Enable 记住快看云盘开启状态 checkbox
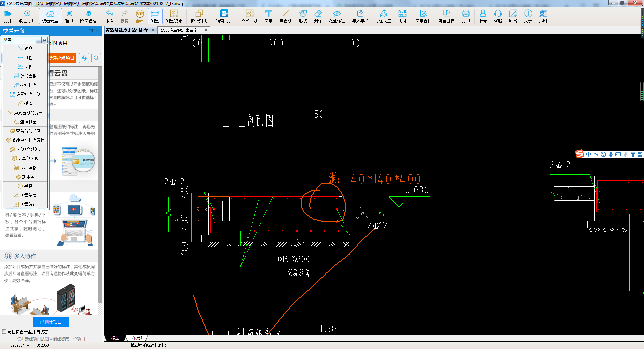The height and width of the screenshot is (349, 644). pos(4,332)
